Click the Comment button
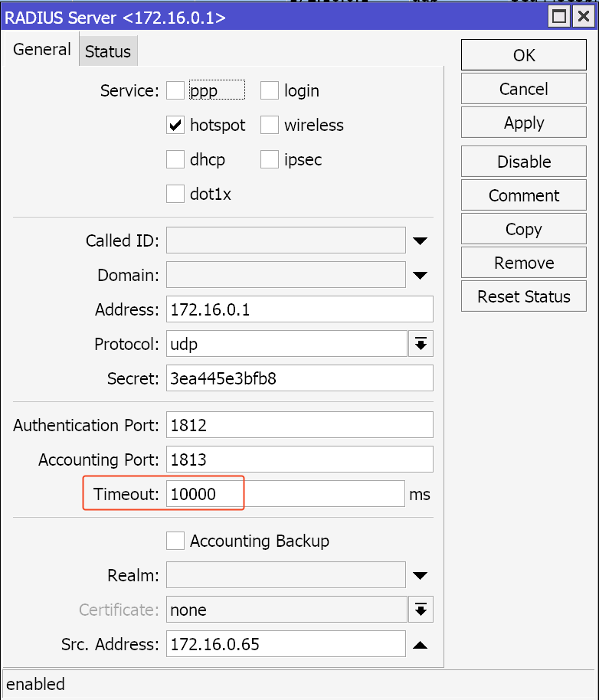Image resolution: width=599 pixels, height=700 pixels. pyautogui.click(x=524, y=195)
